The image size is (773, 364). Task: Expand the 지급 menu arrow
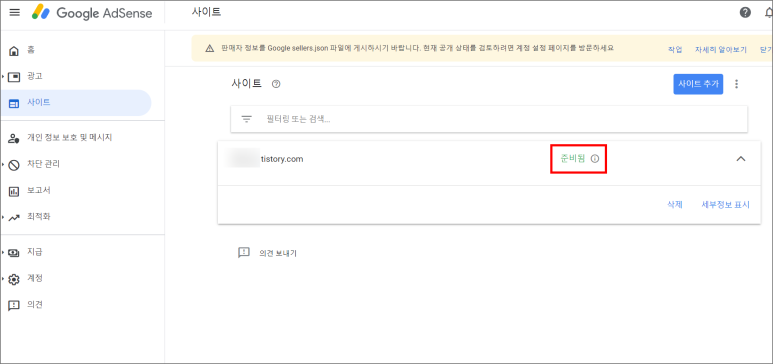tap(3, 253)
